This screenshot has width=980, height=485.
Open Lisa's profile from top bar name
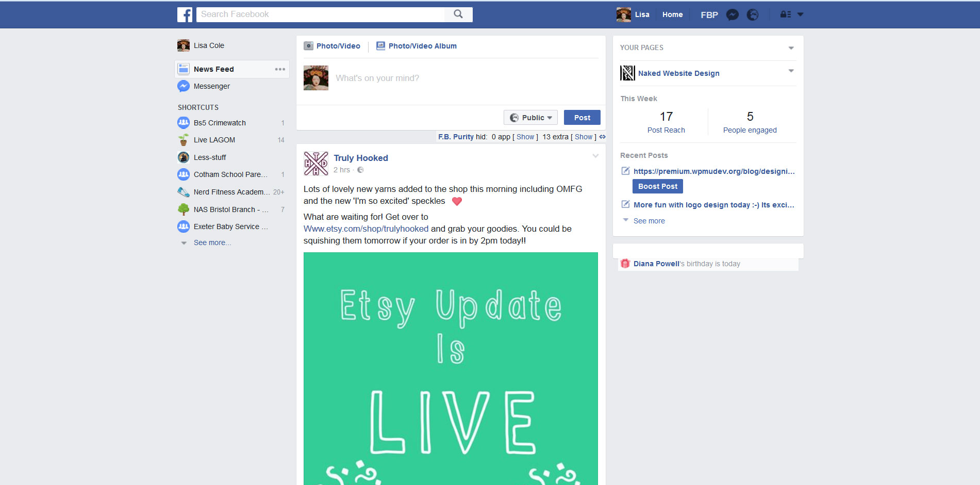(642, 14)
